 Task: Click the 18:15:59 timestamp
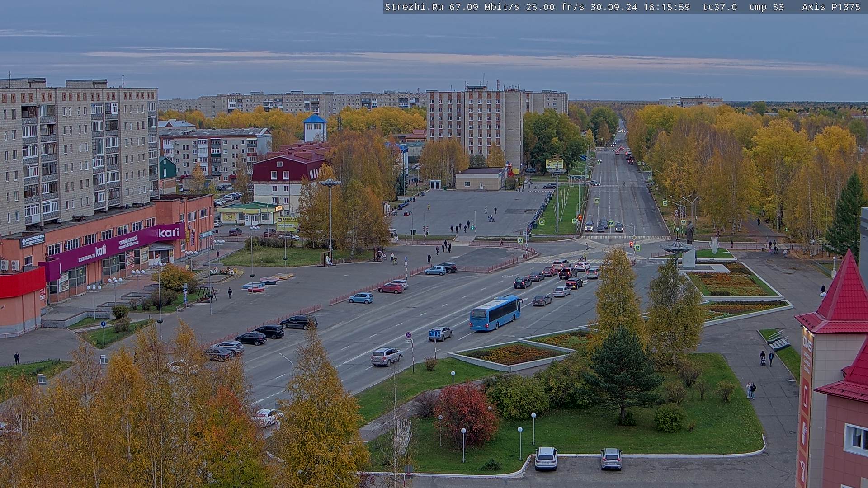[667, 7]
